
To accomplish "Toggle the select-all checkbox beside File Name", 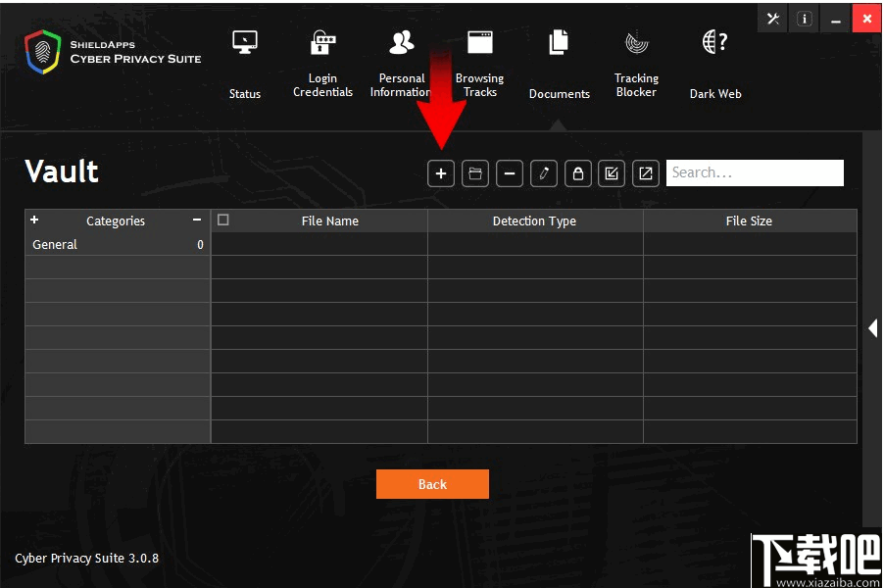I will (x=223, y=220).
